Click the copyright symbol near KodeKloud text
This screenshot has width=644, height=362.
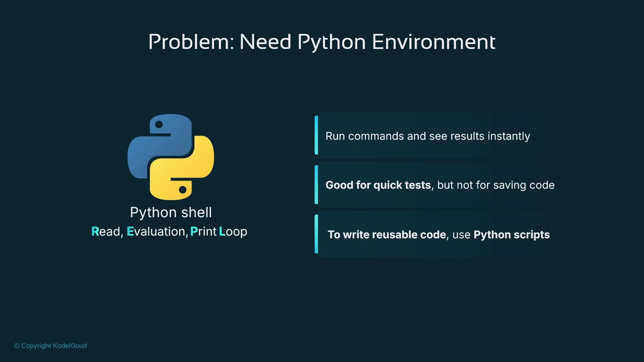[x=17, y=346]
